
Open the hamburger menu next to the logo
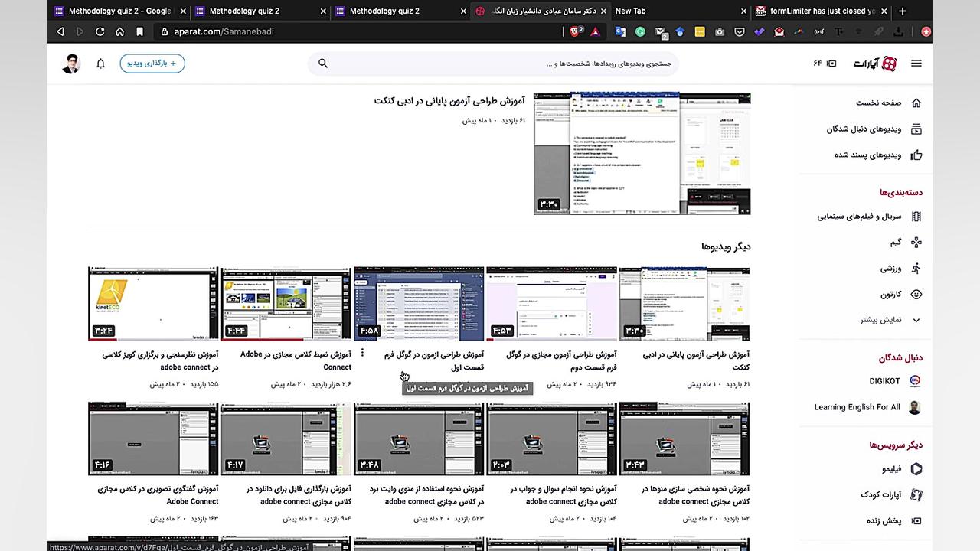click(x=916, y=64)
